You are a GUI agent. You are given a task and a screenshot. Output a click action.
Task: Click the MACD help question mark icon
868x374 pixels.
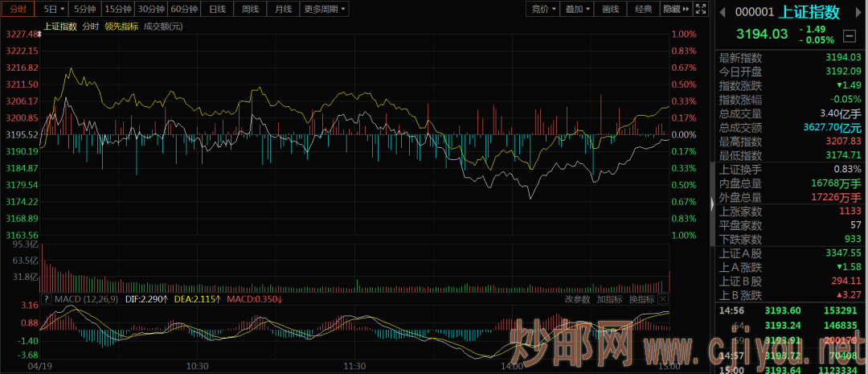pos(46,299)
